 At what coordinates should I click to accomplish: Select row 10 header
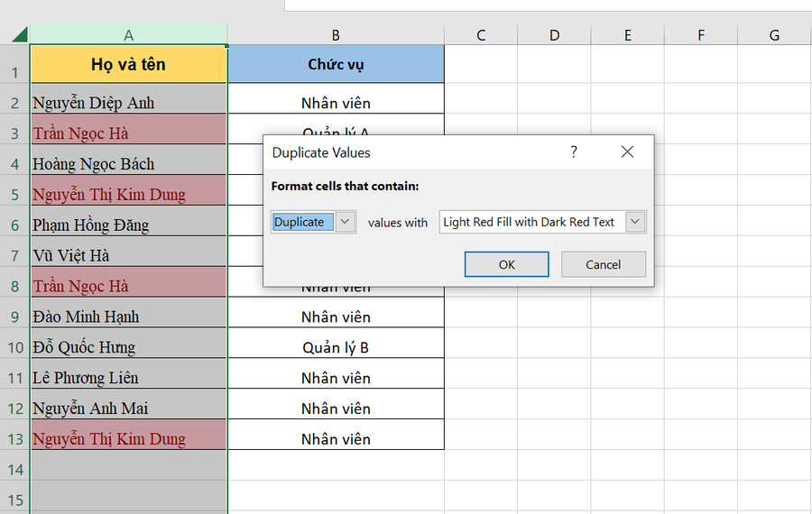(x=14, y=347)
